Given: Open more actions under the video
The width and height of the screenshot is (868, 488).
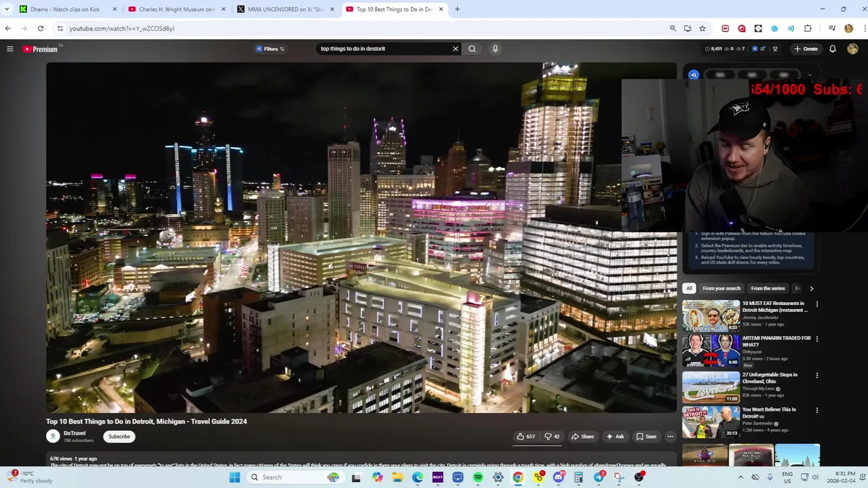Looking at the screenshot, I should click(x=670, y=436).
